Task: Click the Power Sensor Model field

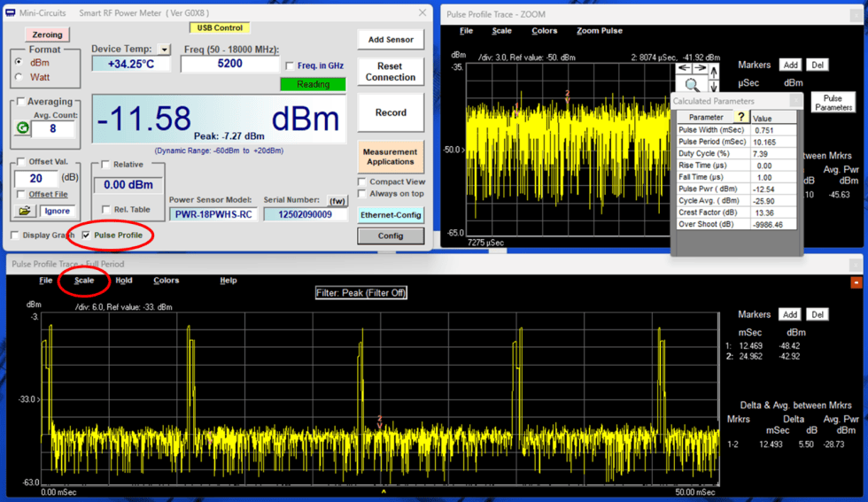Action: pos(213,214)
